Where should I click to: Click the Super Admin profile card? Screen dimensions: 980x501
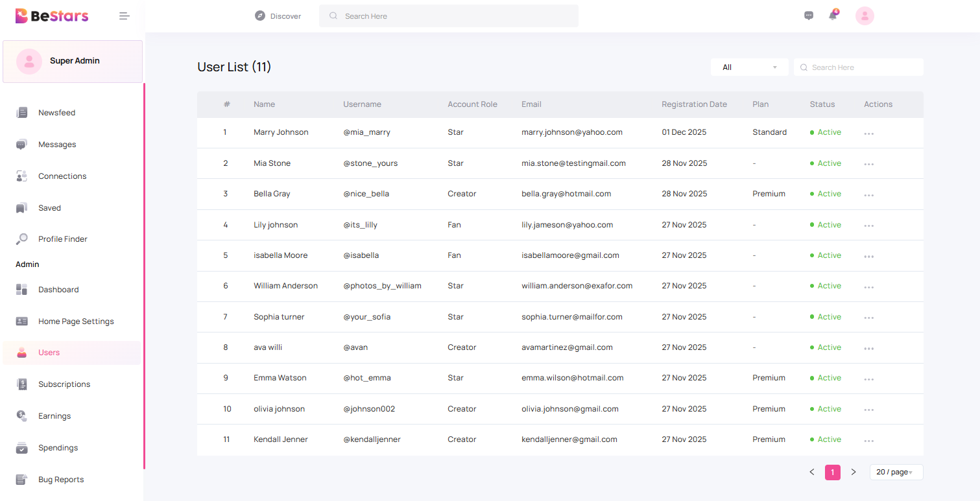tap(73, 60)
